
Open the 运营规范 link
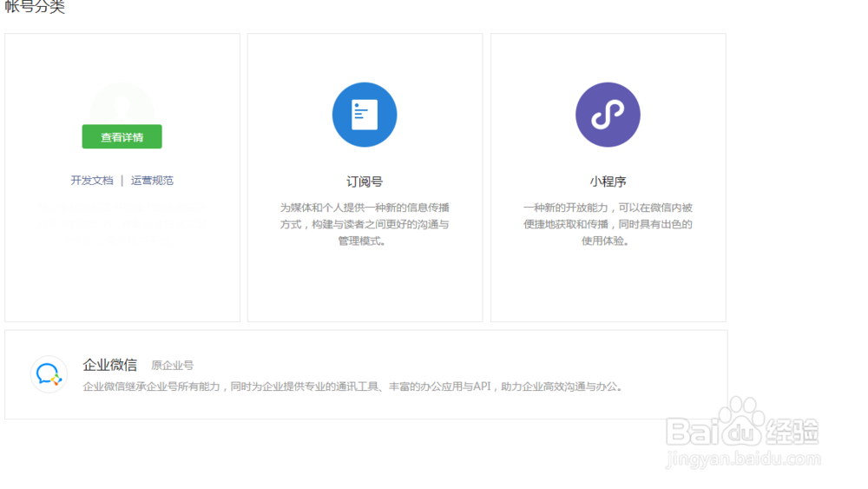152,181
